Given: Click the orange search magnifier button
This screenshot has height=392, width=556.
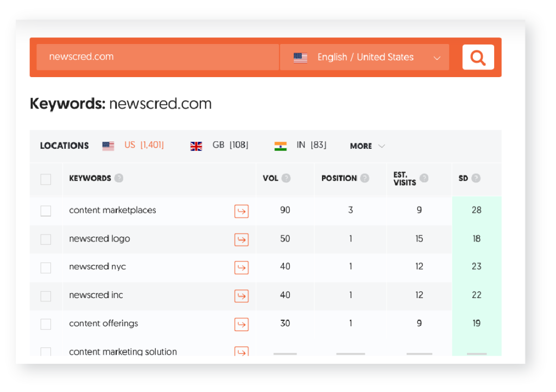Looking at the screenshot, I should [x=478, y=57].
